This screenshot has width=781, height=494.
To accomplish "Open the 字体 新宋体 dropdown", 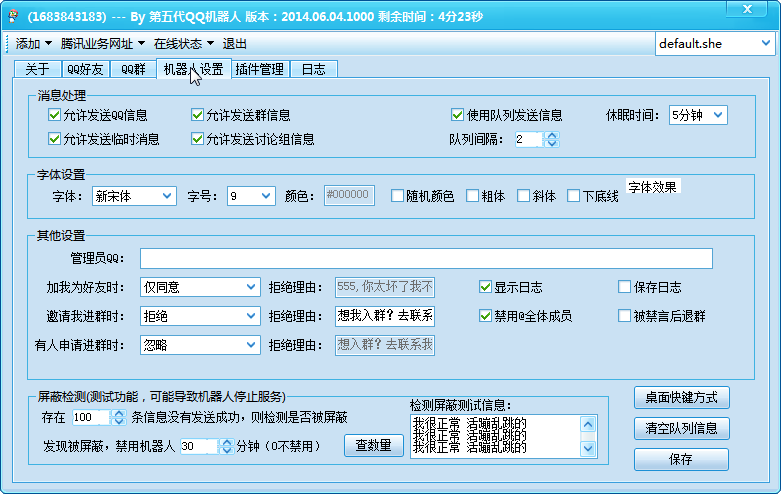I will [x=134, y=196].
